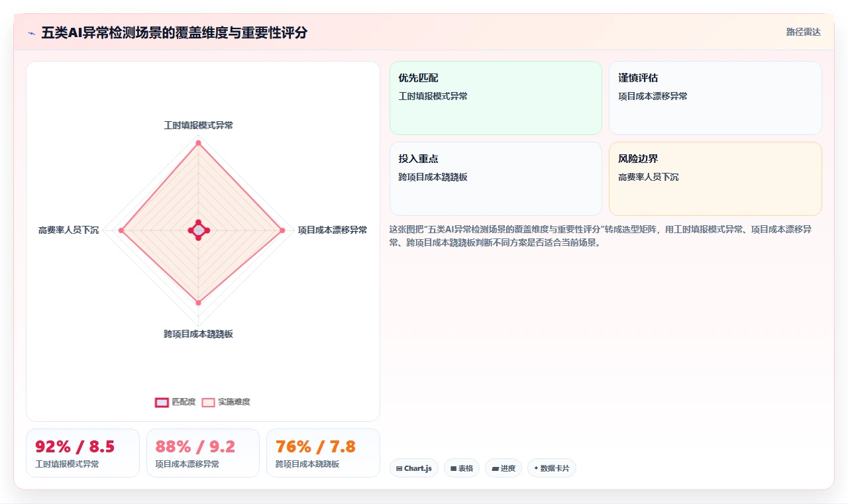Image resolution: width=848 pixels, height=504 pixels.
Task: Click the radar axis label 跨项目成本跷跷板
Action: tap(198, 334)
